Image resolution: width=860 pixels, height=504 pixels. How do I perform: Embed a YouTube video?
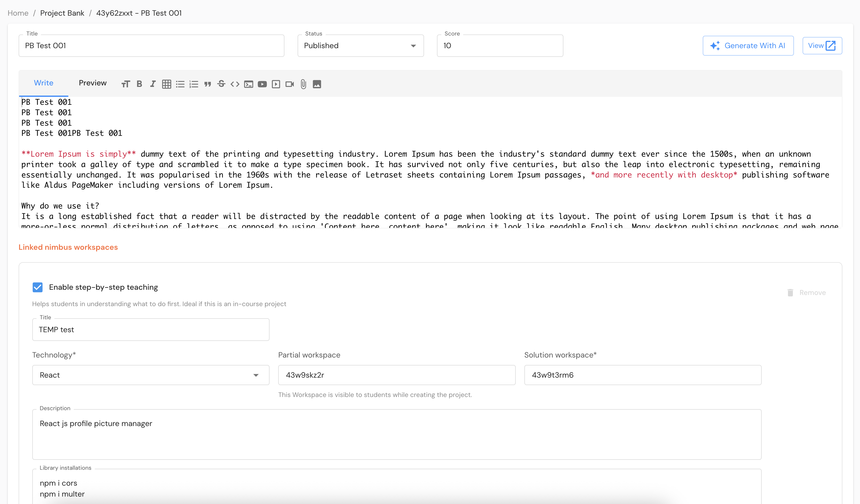(x=262, y=84)
